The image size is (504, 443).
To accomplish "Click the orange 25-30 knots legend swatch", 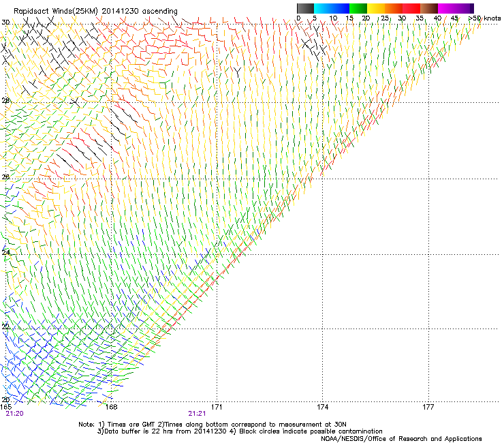I will point(394,8).
